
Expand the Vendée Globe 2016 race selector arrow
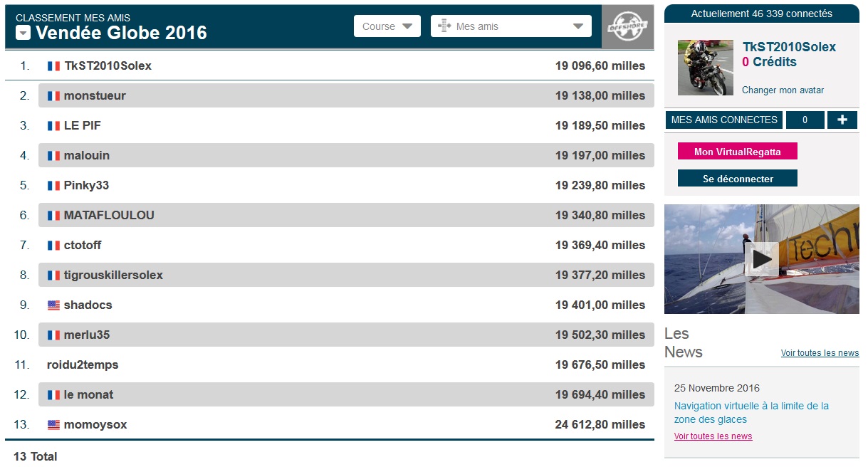coord(23,33)
